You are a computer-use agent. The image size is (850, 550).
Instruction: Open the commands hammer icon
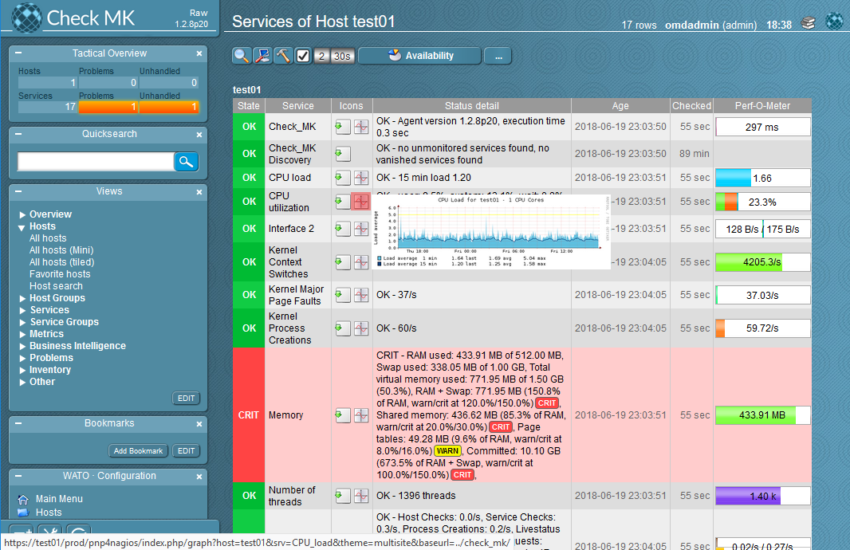[x=283, y=56]
